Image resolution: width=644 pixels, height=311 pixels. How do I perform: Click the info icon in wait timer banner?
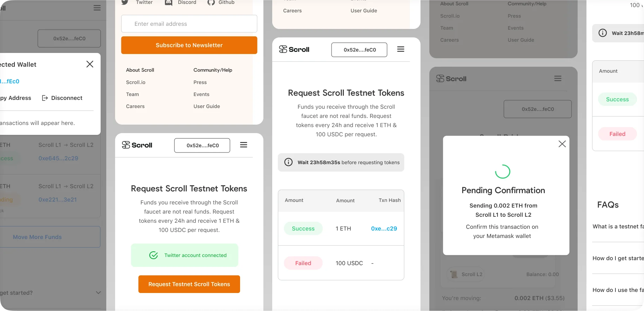288,162
